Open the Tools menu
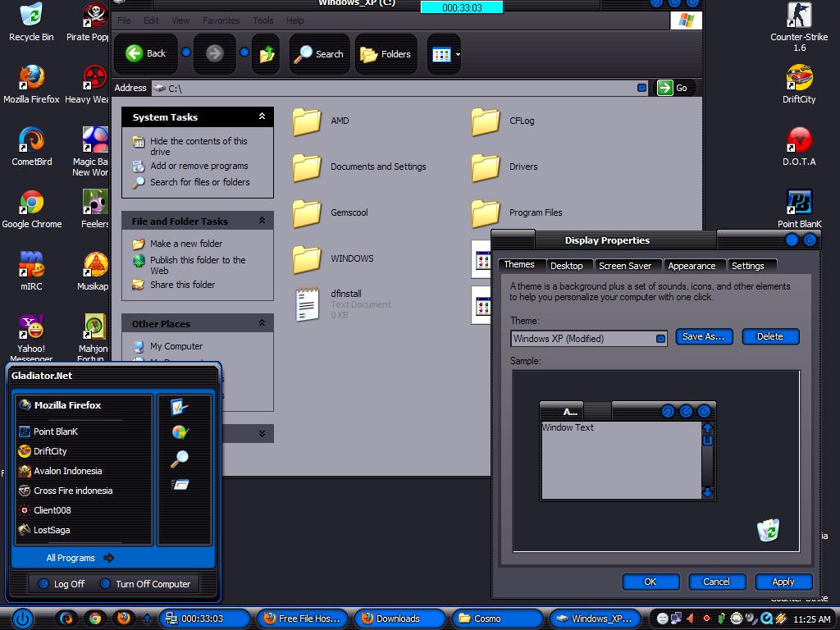This screenshot has height=630, width=840. 263,21
